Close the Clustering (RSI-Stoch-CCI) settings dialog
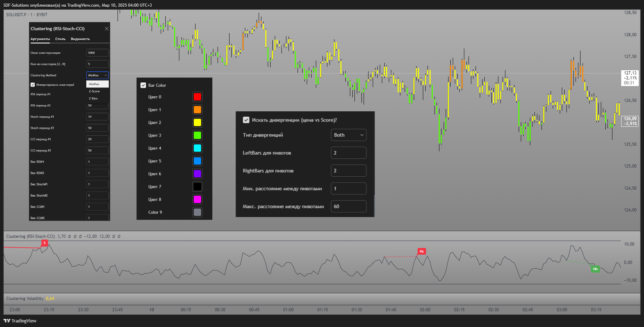 coord(107,29)
